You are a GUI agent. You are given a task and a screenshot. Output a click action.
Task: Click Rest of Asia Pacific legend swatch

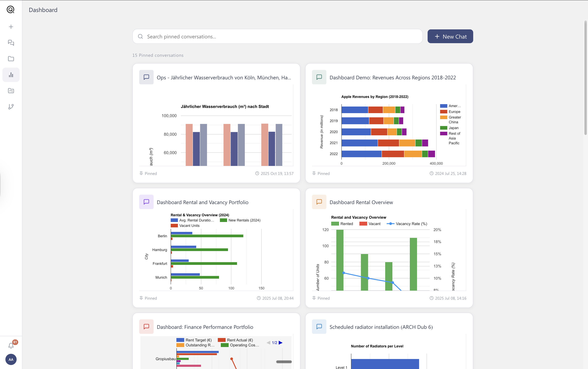coord(443,134)
